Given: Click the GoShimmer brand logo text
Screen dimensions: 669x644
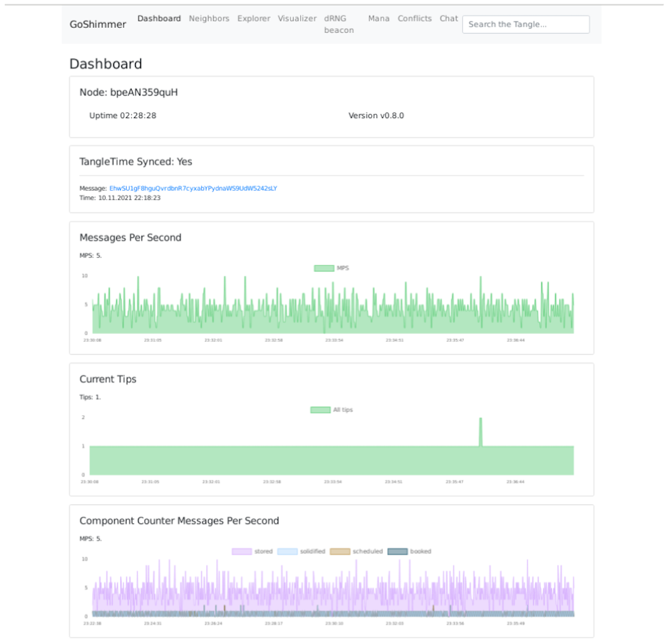Looking at the screenshot, I should tap(98, 24).
